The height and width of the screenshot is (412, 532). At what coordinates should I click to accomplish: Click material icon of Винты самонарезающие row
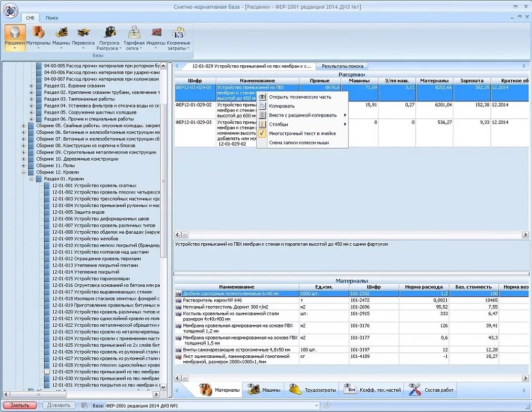(x=178, y=350)
